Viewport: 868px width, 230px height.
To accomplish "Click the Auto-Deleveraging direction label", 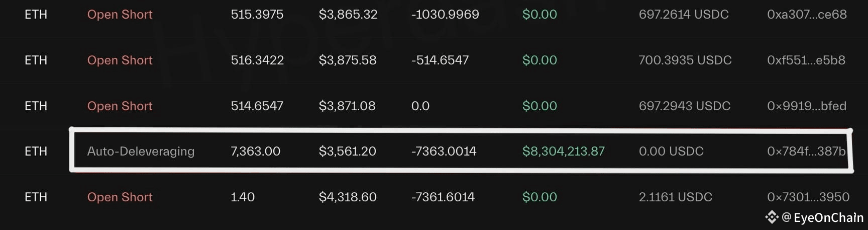I will click(x=141, y=151).
